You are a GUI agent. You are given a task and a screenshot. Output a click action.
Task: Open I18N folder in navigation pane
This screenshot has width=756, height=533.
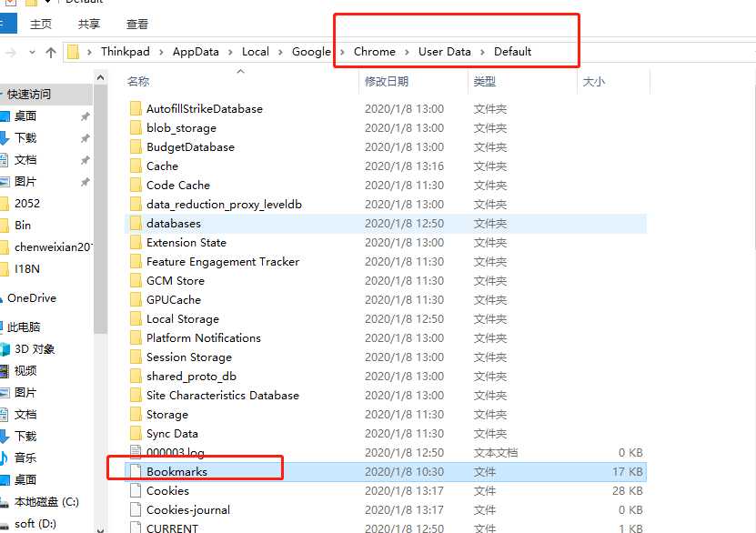pyautogui.click(x=27, y=269)
